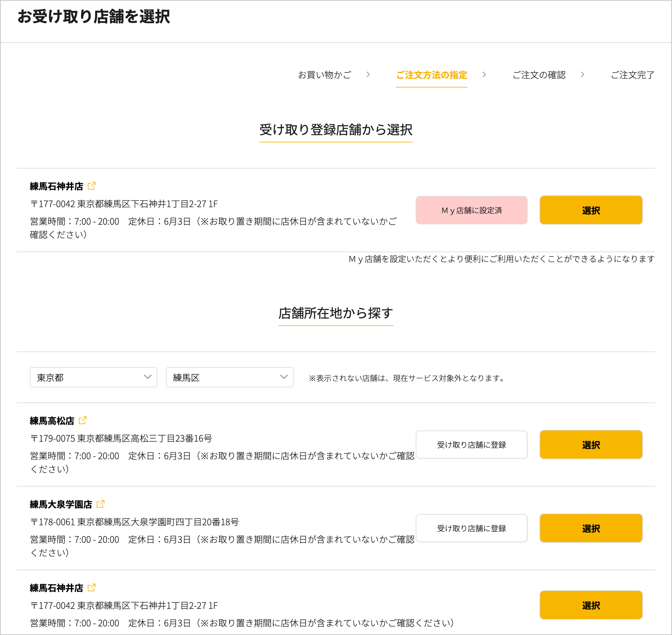
Task: Click the 受け取り登録店舗から選択 heading
Action: tap(336, 130)
